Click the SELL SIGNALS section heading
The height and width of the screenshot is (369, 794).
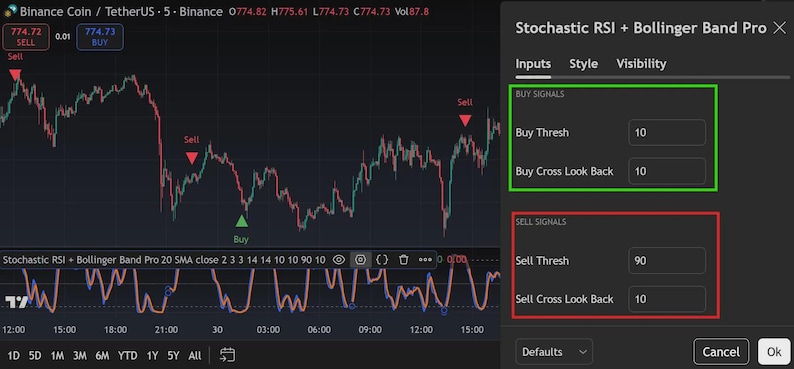pyautogui.click(x=541, y=222)
